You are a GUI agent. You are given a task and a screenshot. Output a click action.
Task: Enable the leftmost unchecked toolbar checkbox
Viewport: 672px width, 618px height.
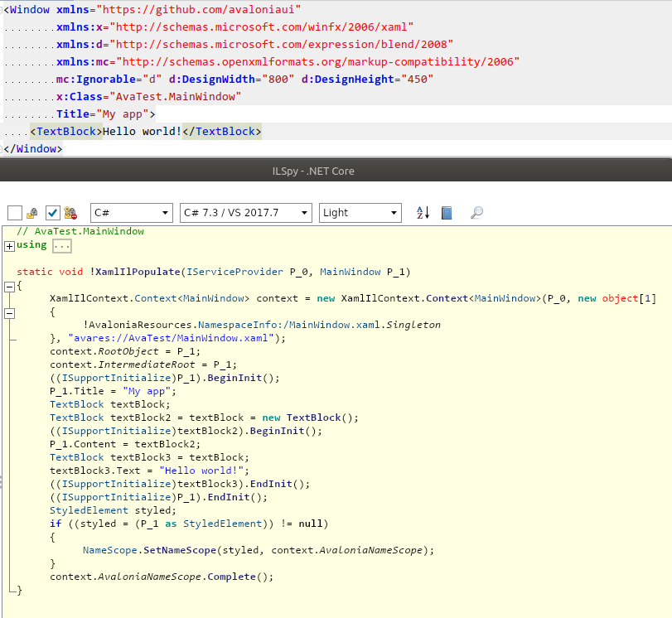click(13, 212)
